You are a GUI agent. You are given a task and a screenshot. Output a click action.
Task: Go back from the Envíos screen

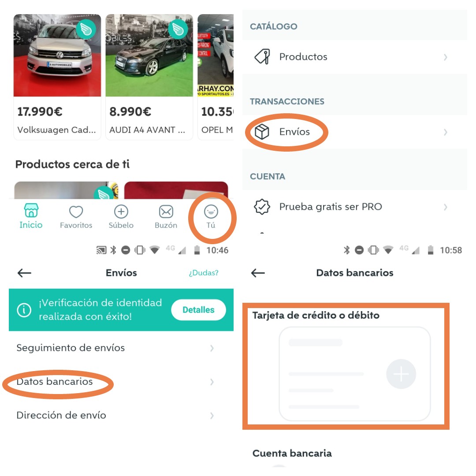pyautogui.click(x=24, y=273)
